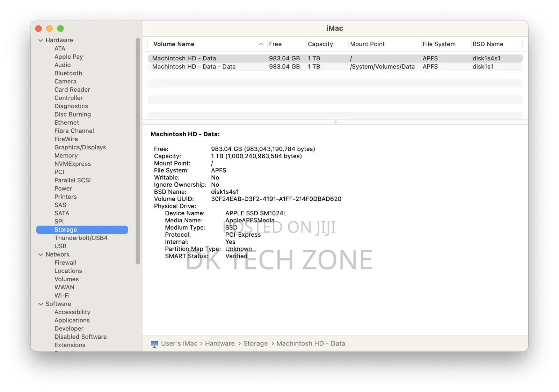Select Disabled Software in the sidebar
Screen dimensions: 559x392
pyautogui.click(x=80, y=337)
